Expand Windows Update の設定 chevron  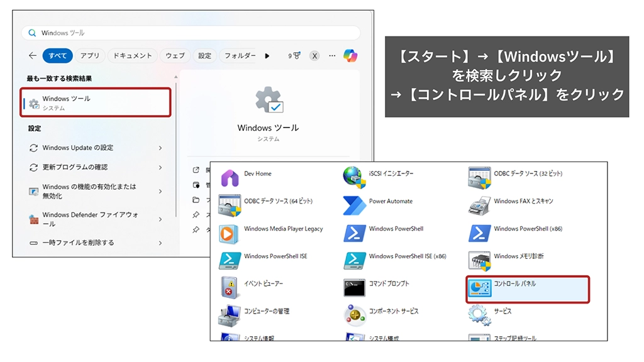click(160, 148)
